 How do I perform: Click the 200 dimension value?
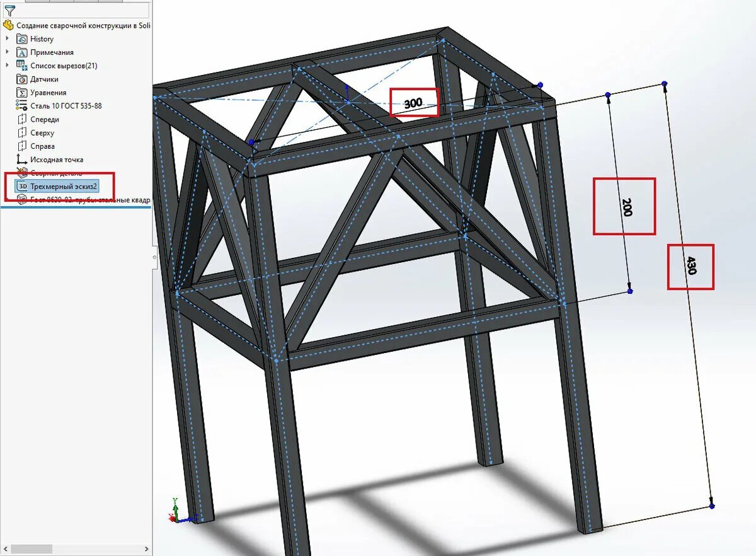626,207
